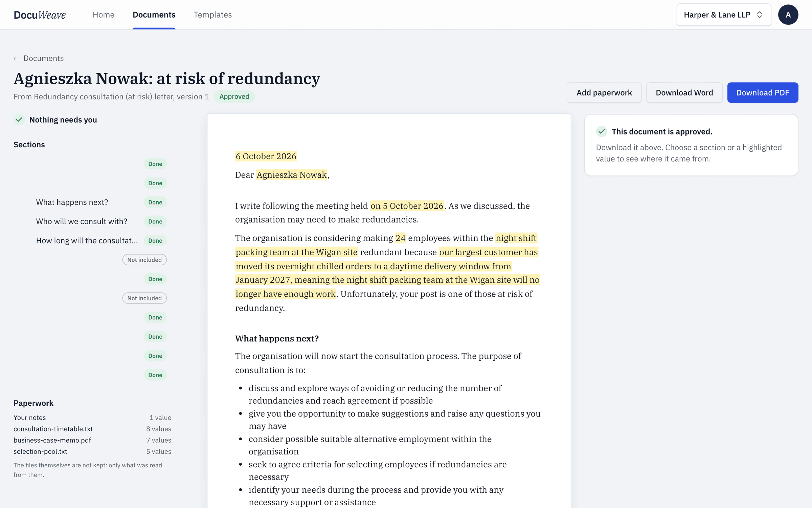Open business-case-memo.pdf paperwork entry
This screenshot has width=812, height=508.
pyautogui.click(x=92, y=440)
